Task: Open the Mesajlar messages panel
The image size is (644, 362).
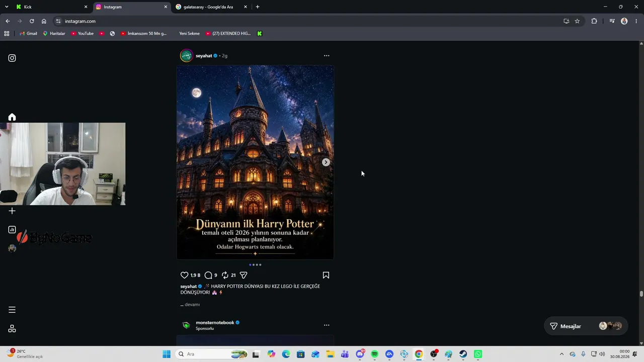Action: (x=586, y=326)
